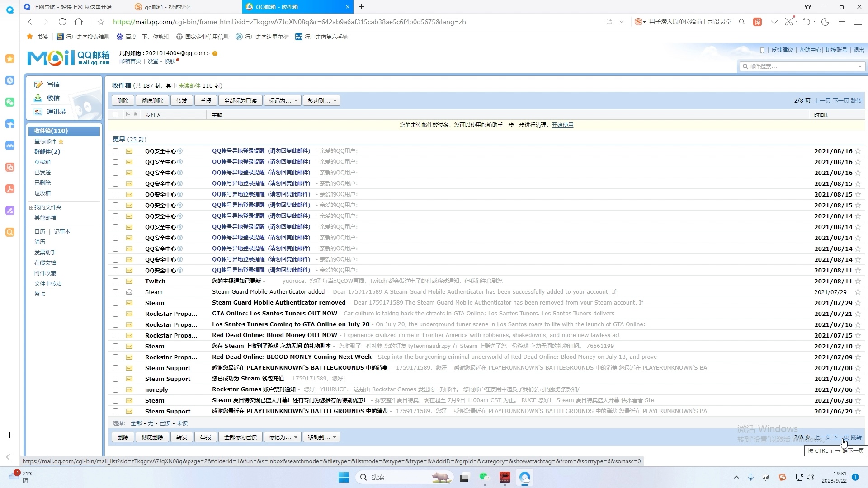Click 开始使用 mailbox assistant link
Image resolution: width=868 pixels, height=488 pixels.
562,125
